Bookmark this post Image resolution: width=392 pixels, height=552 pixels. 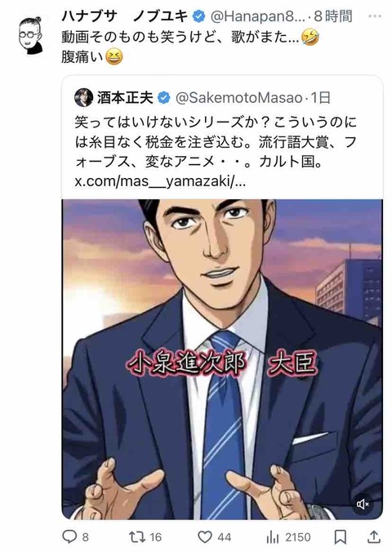pos(341,536)
